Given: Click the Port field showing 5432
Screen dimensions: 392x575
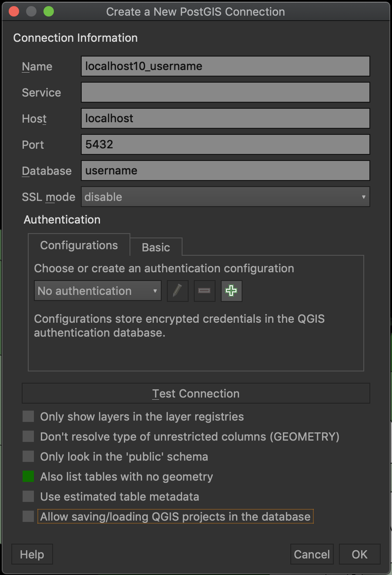Looking at the screenshot, I should click(x=225, y=144).
